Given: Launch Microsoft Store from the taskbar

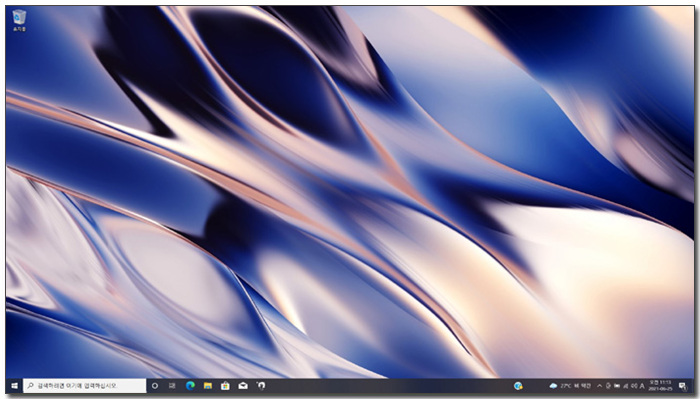Looking at the screenshot, I should point(225,386).
